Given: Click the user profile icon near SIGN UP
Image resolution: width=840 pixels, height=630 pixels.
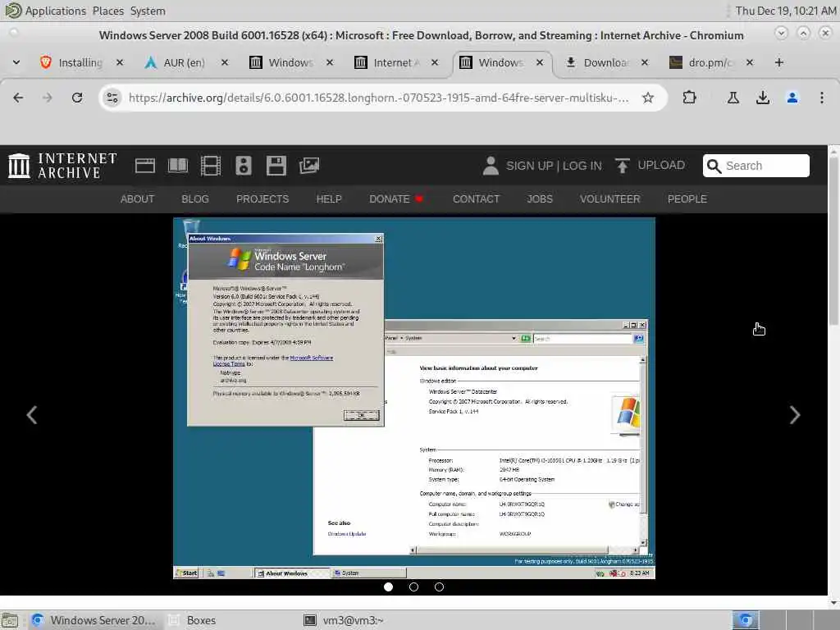Looking at the screenshot, I should (491, 166).
